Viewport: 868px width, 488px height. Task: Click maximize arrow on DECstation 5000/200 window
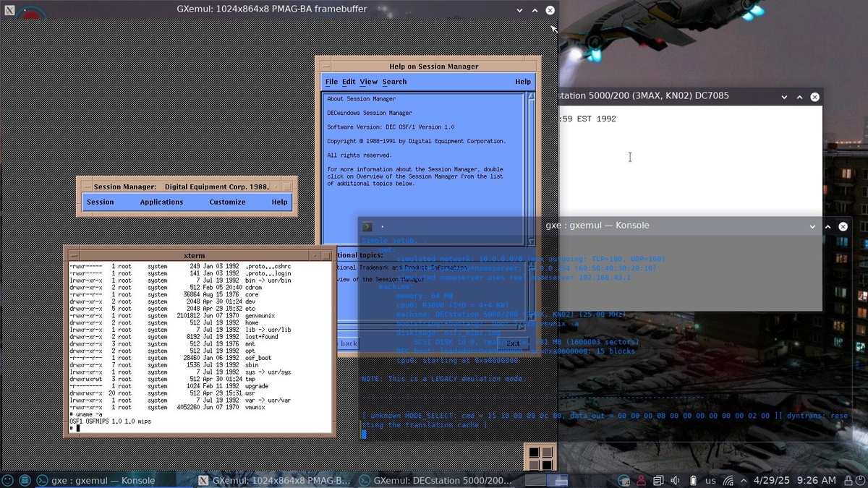pos(799,97)
